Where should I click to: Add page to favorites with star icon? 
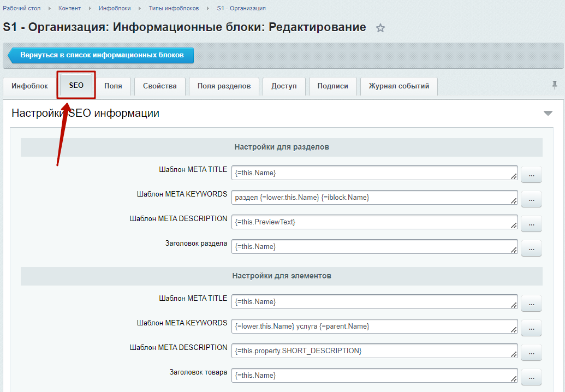(x=380, y=28)
